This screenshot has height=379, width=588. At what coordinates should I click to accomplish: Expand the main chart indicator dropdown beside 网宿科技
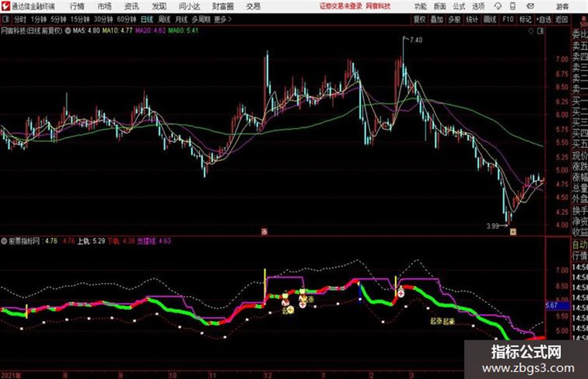pos(68,30)
